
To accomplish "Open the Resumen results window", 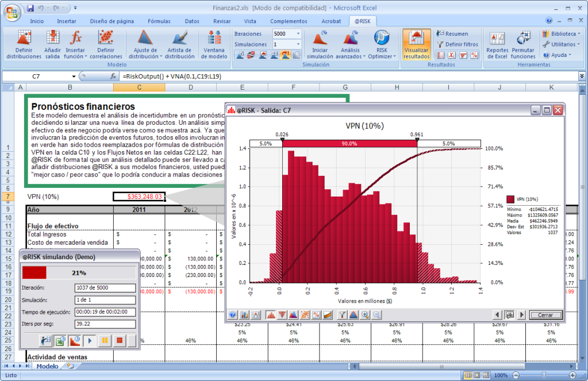I will click(452, 34).
